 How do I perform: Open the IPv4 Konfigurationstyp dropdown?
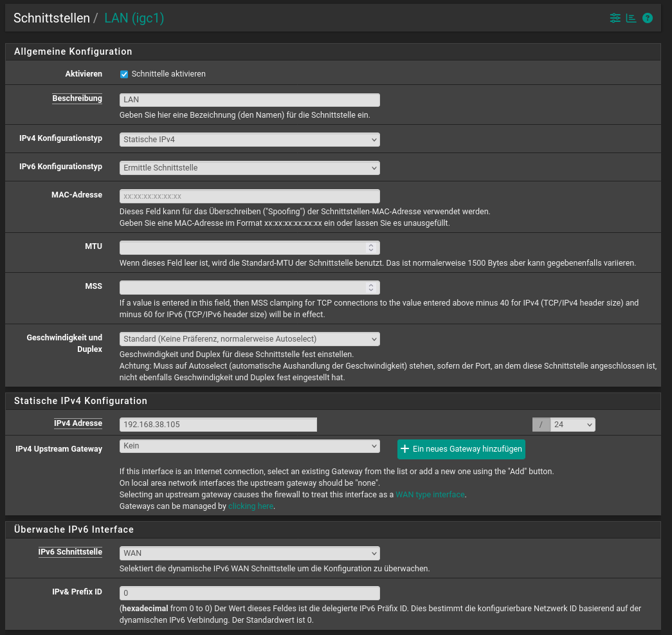pyautogui.click(x=250, y=140)
